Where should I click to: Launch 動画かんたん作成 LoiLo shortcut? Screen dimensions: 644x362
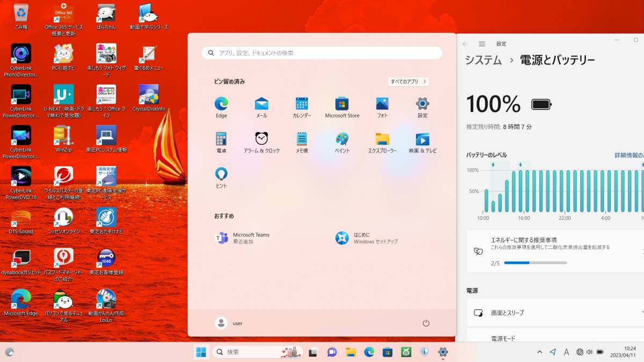106,305
